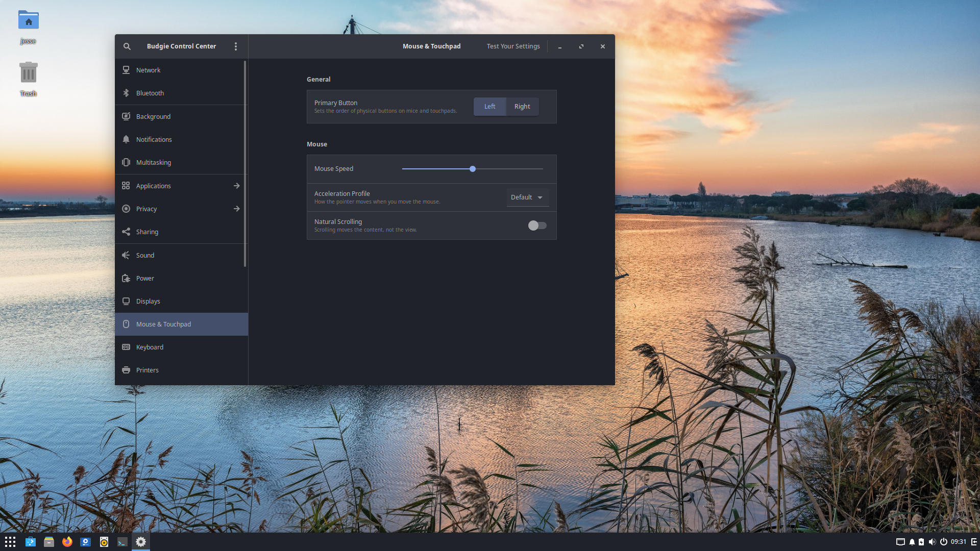Click the power icon in system tray
Screen dimensions: 980x551
[x=944, y=542]
